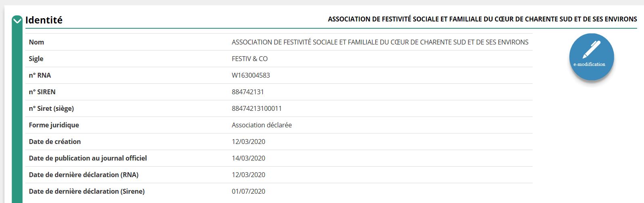This screenshot has height=203, width=644.
Task: Select RNA number W163004583
Action: point(251,75)
